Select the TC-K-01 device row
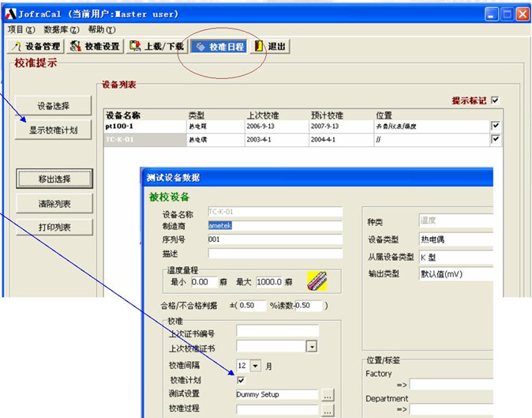 (303, 140)
